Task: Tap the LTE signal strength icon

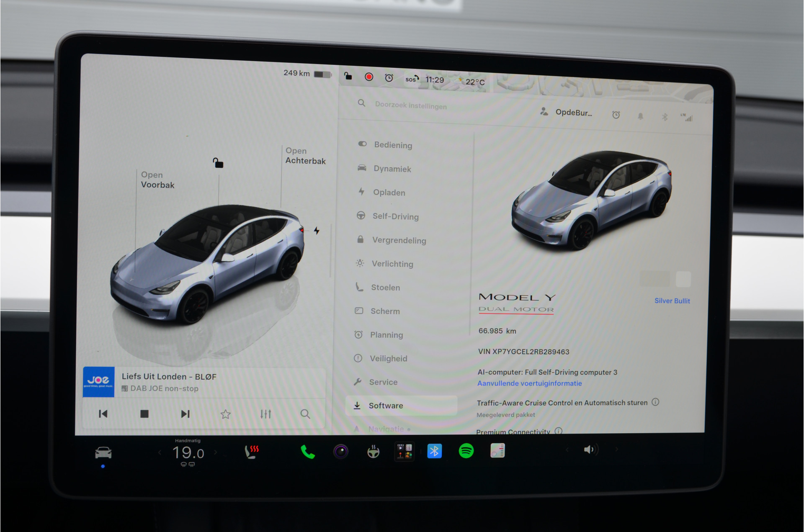Action: pyautogui.click(x=687, y=118)
